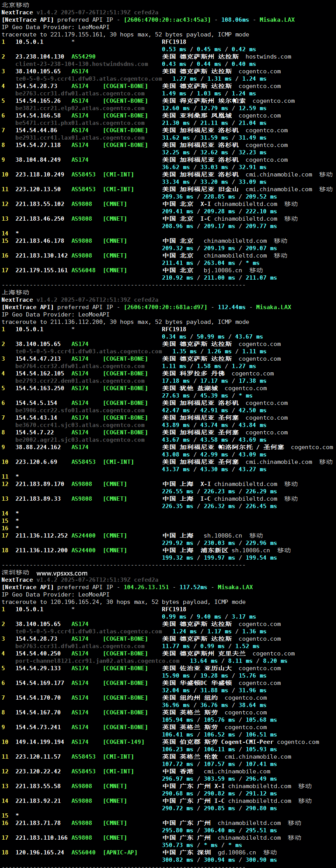This screenshot has width=336, height=868.
Task: Click latency 199.32 ms / 199.97 ms row
Action: (x=219, y=558)
